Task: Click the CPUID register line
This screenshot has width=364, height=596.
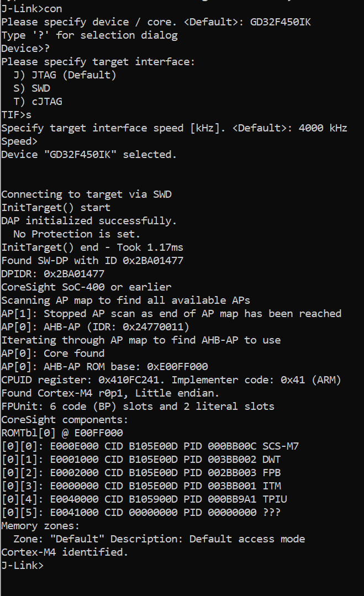Action: (x=171, y=379)
